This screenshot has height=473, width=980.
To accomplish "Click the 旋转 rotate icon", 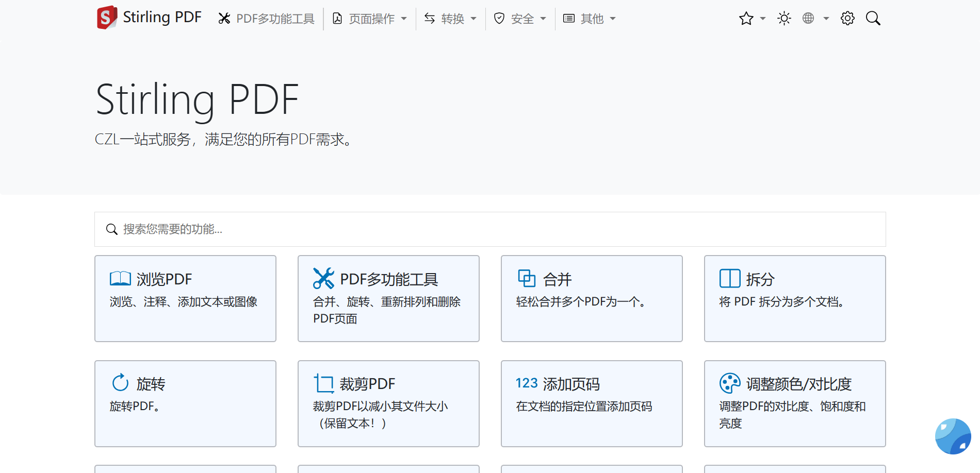I will [x=120, y=383].
